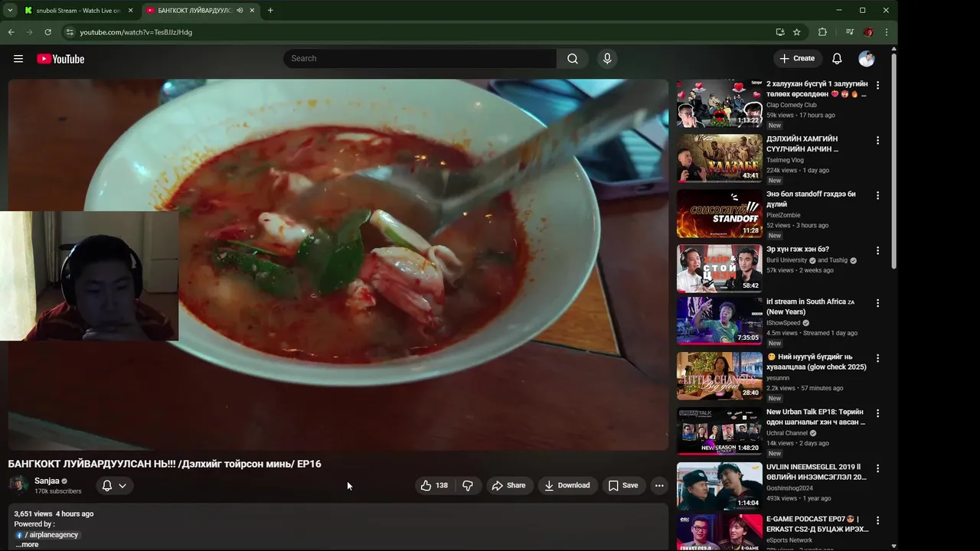The width and height of the screenshot is (980, 551).
Task: Reload the page in the browser
Action: (47, 32)
